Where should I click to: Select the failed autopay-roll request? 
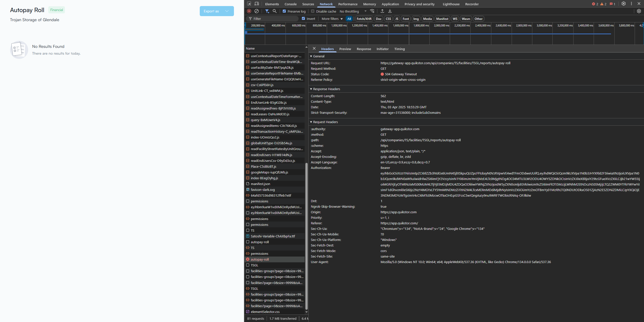pos(275,259)
